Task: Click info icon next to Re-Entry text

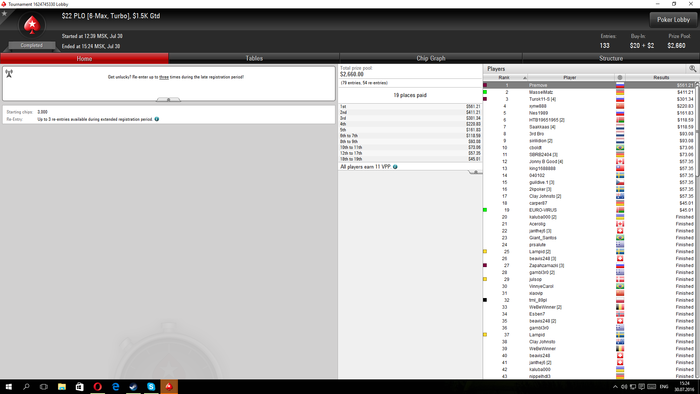Action: click(x=157, y=119)
